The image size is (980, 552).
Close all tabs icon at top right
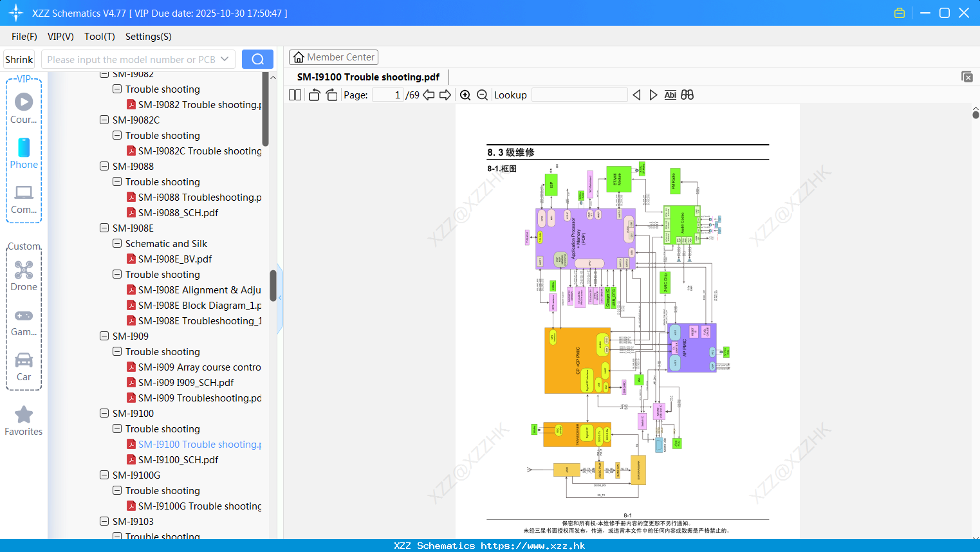[967, 77]
